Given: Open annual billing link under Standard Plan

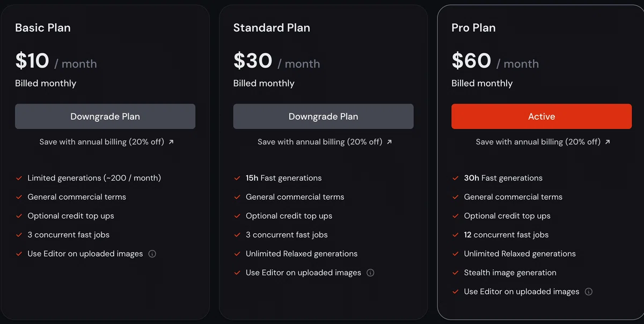Looking at the screenshot, I should 325,142.
